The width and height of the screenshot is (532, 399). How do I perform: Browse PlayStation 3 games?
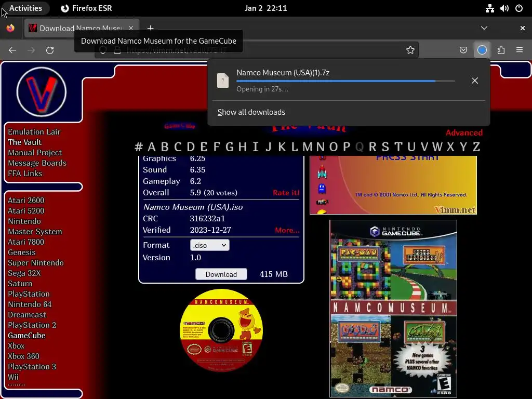[32, 367]
